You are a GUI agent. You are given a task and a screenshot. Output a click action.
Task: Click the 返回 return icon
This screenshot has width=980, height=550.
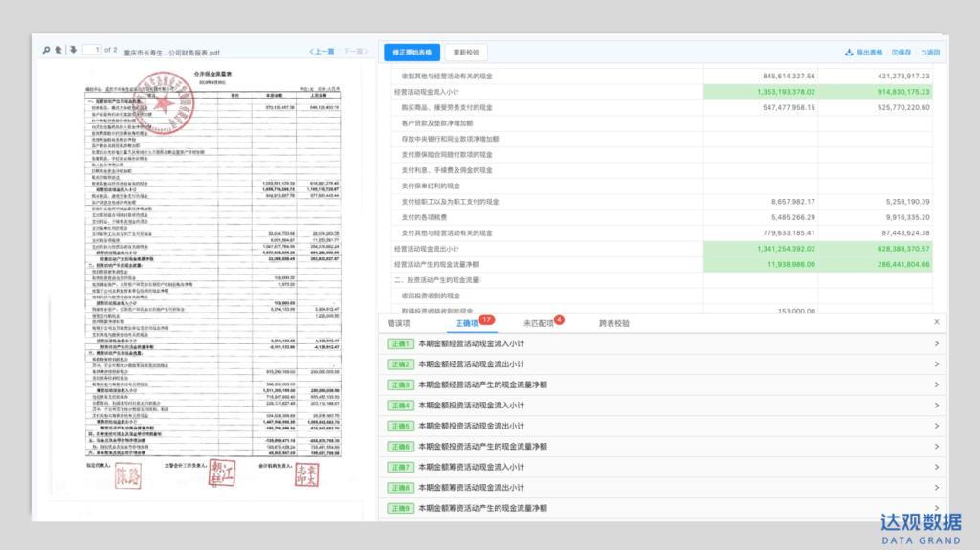(924, 53)
